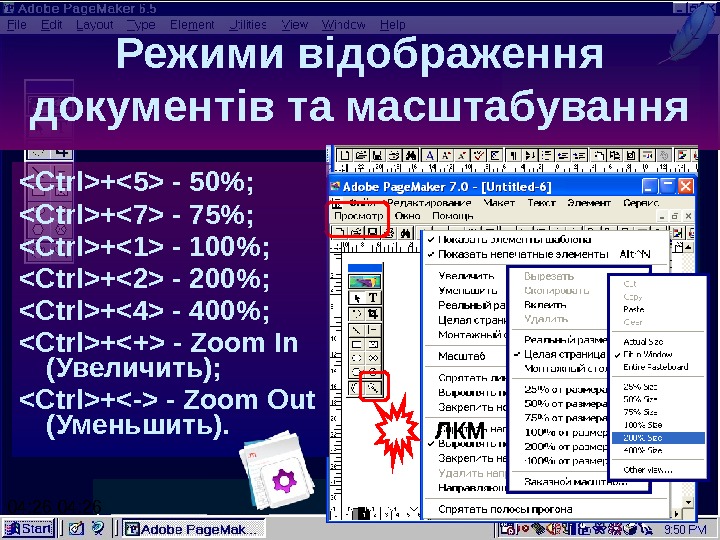Click Bullets and numbering icon in upper toolbar
Image resolution: width=720 pixels, height=540 pixels.
pos(546,155)
